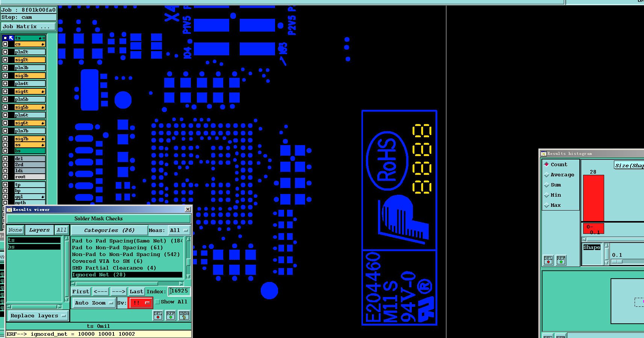This screenshot has width=644, height=338.
Task: Click red histogram bar with 28
Action: pyautogui.click(x=593, y=198)
